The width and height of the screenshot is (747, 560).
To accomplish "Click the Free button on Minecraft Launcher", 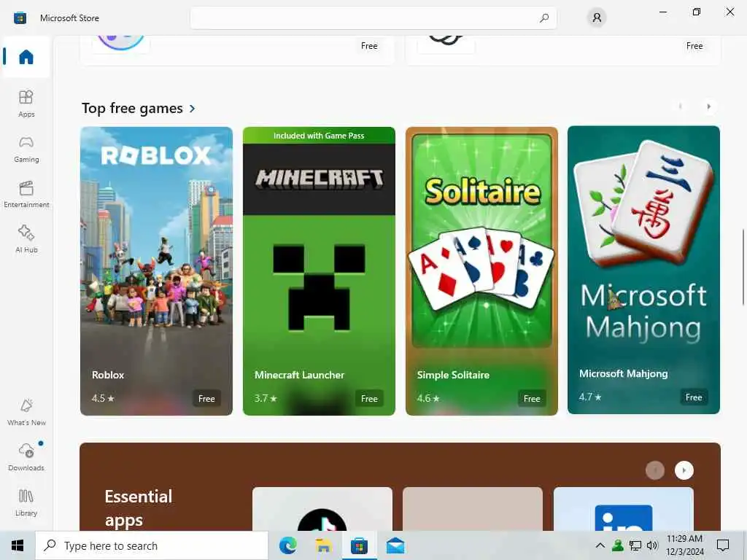I will 369,399.
